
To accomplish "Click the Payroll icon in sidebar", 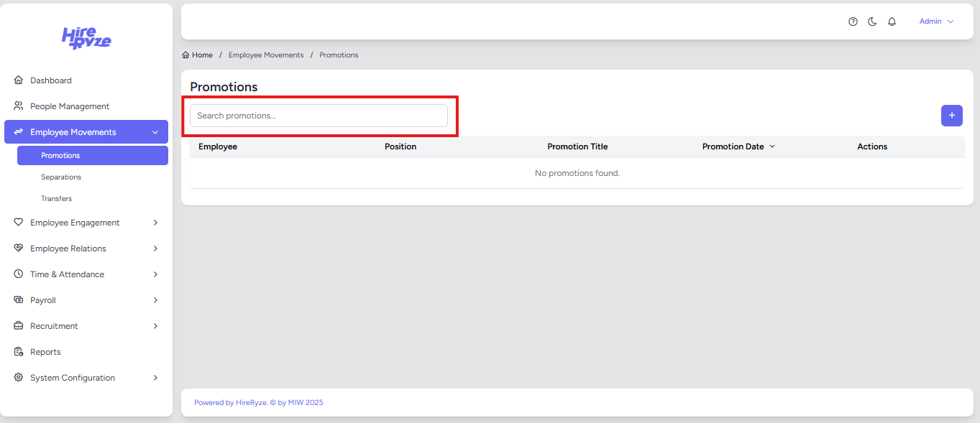I will click(19, 300).
